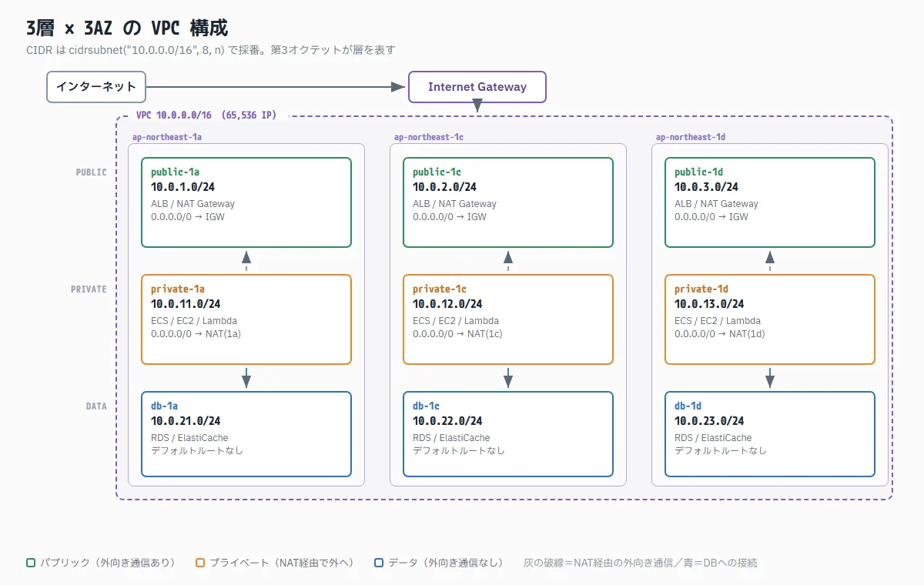The width and height of the screenshot is (924, 585).
Task: Click the ap-northeast-1d zone label
Action: [691, 137]
